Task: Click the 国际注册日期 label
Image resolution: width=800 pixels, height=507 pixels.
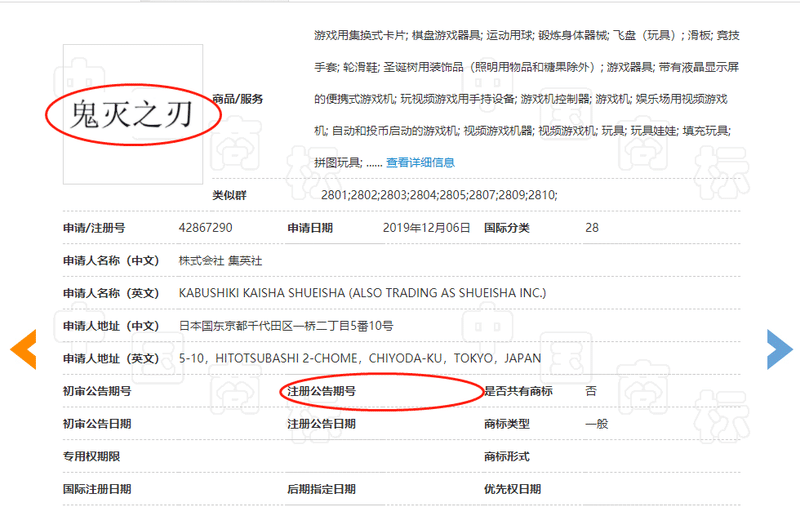Action: pyautogui.click(x=97, y=489)
